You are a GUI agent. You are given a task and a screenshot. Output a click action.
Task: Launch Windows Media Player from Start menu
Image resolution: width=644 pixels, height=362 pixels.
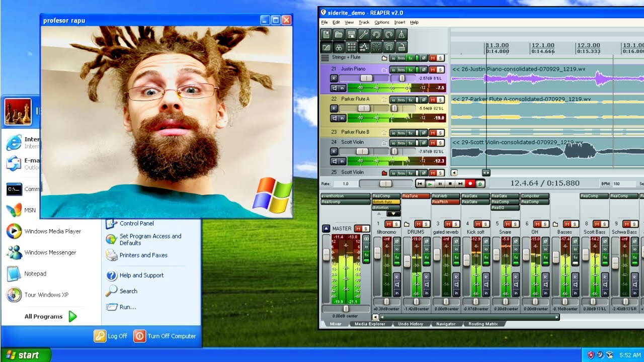click(x=52, y=231)
